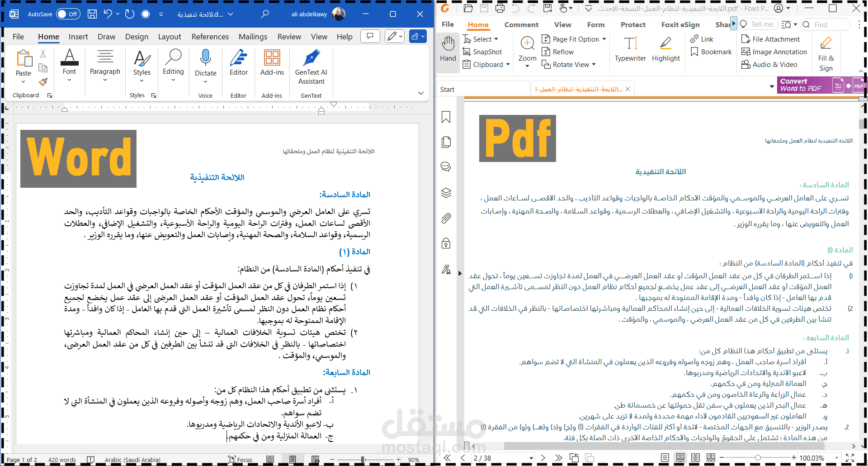868x466 pixels.
Task: Click 420 words count in Word status bar
Action: 62,460
